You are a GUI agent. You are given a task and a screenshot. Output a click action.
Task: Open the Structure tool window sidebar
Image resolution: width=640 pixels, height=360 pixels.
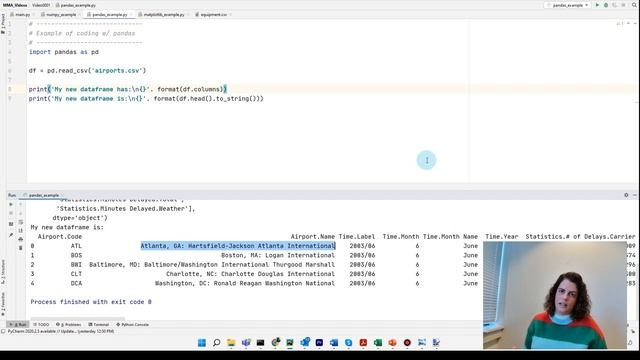[x=3, y=271]
